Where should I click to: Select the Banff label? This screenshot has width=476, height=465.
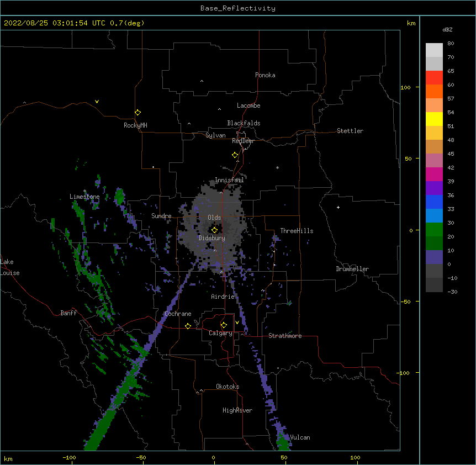coord(68,313)
